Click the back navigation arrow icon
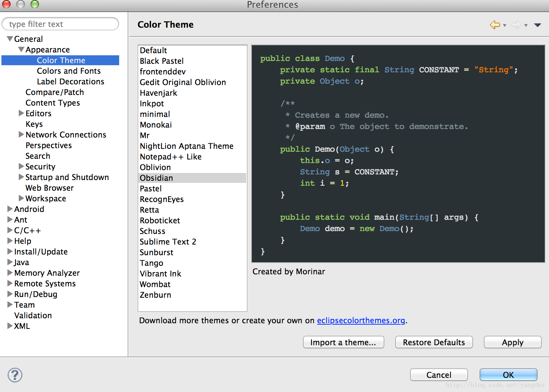549x392 pixels. tap(495, 25)
